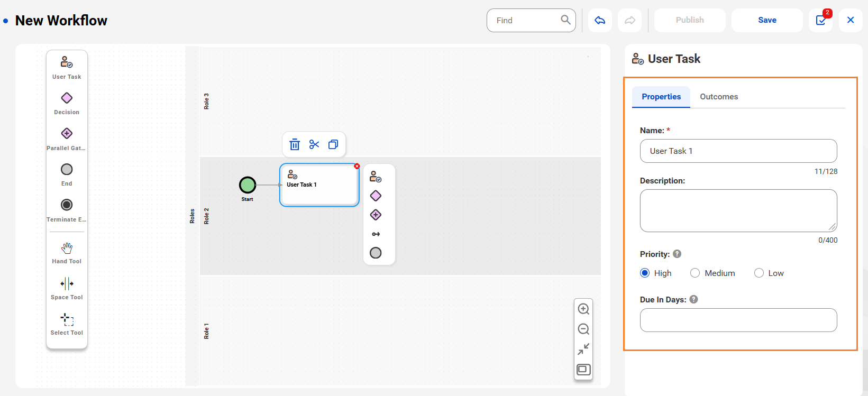Image resolution: width=868 pixels, height=396 pixels.
Task: Click the User Task panel heading
Action: click(674, 59)
